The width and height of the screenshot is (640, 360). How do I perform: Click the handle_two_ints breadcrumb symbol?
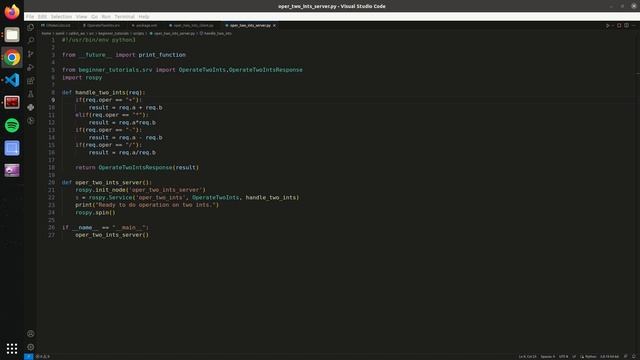click(x=216, y=33)
